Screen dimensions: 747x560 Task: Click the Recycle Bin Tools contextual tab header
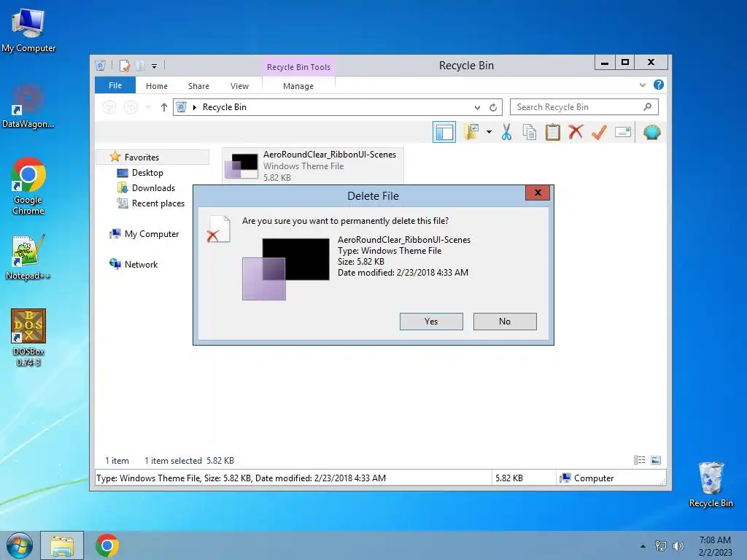coord(298,67)
